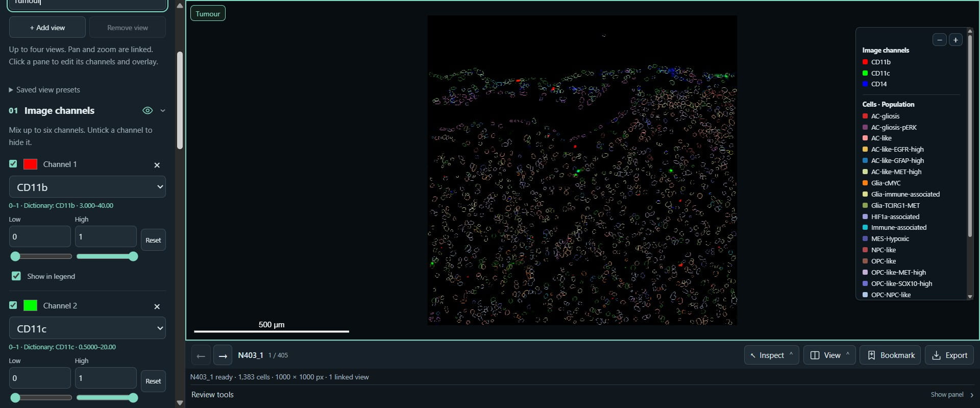Click OPC-like-SOX10-high legend entry
Viewport: 980px width, 408px height.
897,284
